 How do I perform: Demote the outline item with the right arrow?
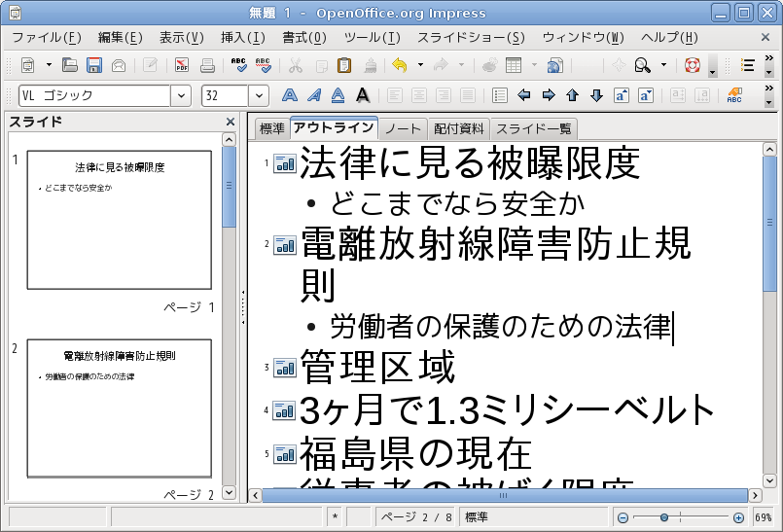point(548,95)
